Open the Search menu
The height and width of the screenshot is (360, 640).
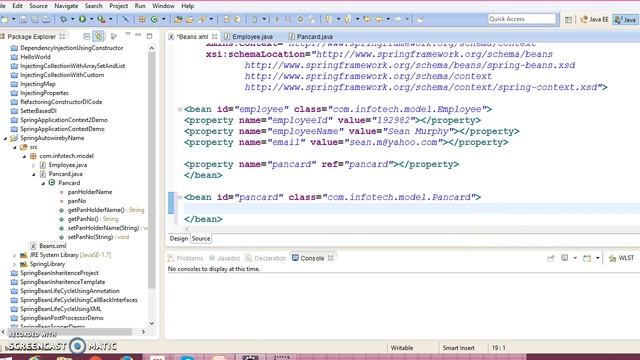coord(93,6)
